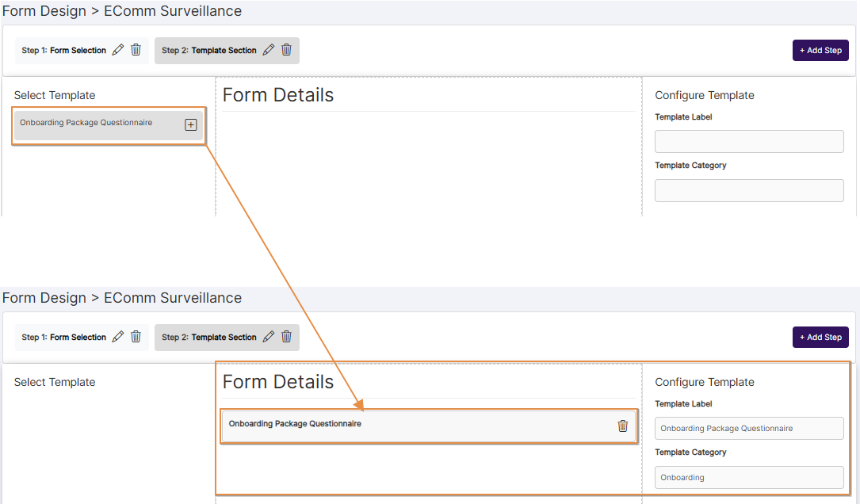Image resolution: width=860 pixels, height=504 pixels.
Task: Click the Onboarding Package Questionnaire row in Form Details
Action: pyautogui.click(x=396, y=426)
